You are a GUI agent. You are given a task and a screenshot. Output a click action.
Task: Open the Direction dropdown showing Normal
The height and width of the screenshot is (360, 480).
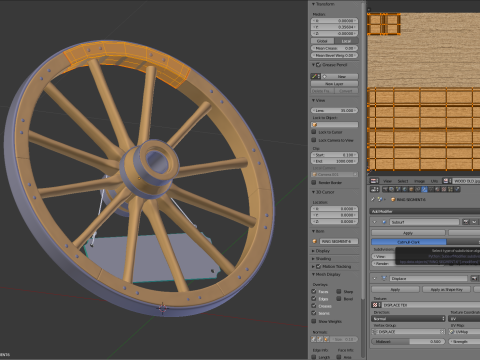408,319
